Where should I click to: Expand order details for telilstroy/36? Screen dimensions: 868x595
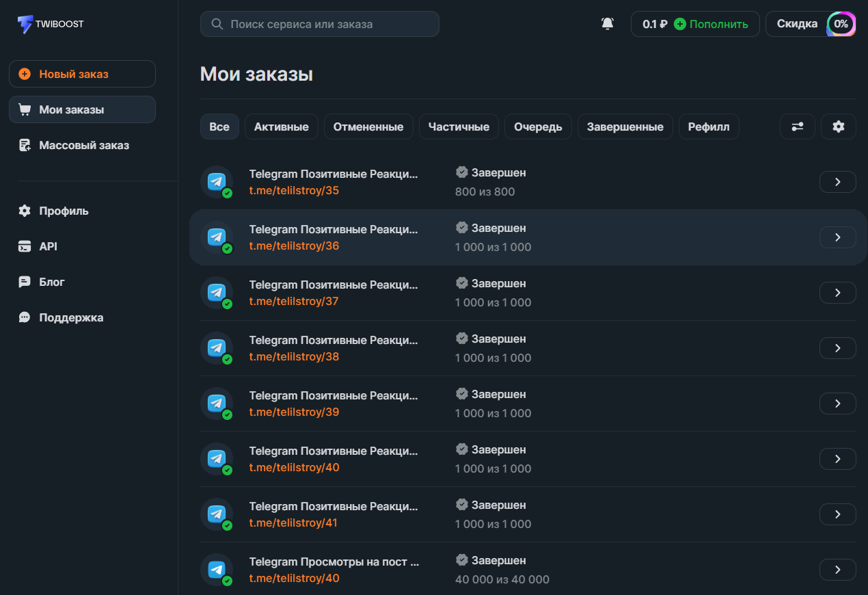pos(837,237)
